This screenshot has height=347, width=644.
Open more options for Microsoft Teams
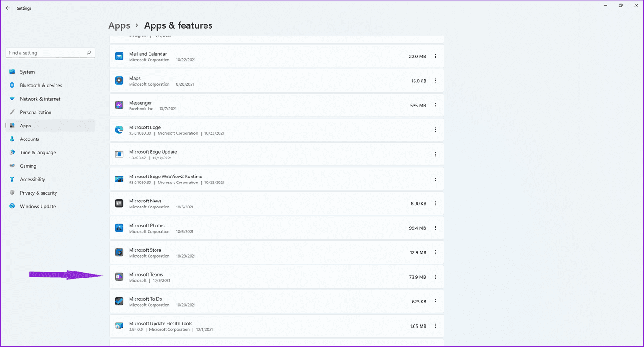point(435,277)
